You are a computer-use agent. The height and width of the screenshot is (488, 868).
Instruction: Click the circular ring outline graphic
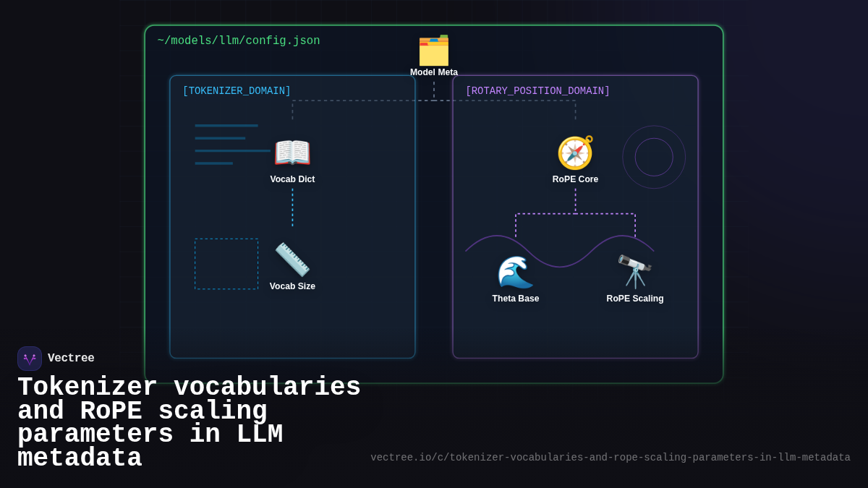653,157
